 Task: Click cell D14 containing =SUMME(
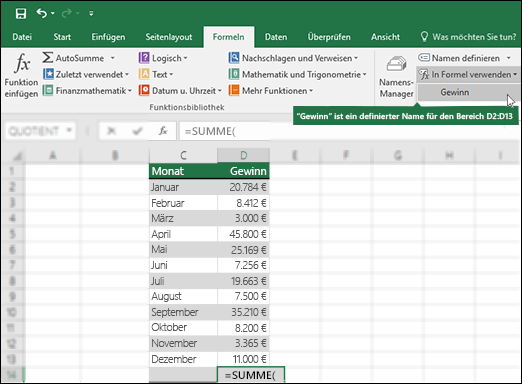[x=251, y=375]
